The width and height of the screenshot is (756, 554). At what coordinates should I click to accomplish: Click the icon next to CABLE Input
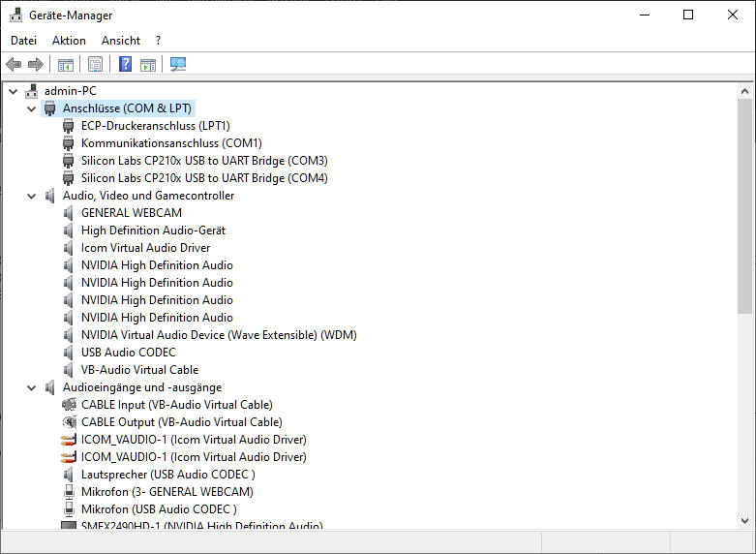pyautogui.click(x=70, y=405)
